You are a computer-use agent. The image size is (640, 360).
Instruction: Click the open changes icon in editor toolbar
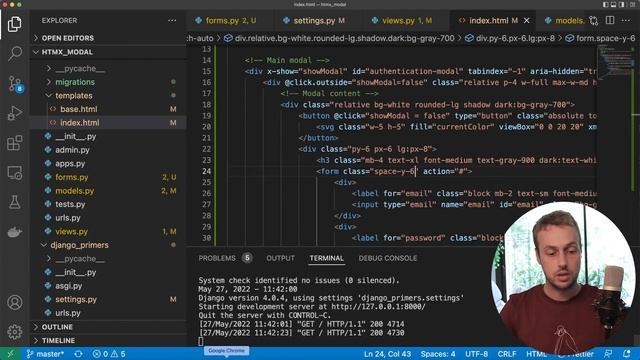[x=593, y=20]
